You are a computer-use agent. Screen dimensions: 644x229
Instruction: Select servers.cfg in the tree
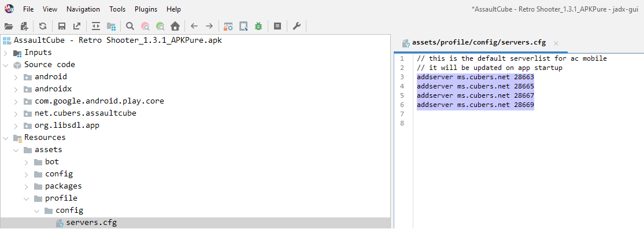tap(91, 223)
